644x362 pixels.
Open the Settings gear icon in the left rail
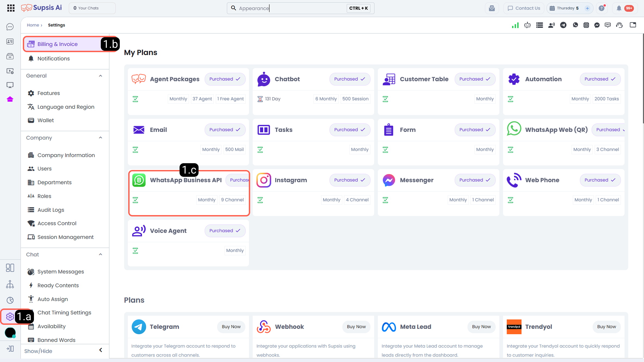point(10,316)
